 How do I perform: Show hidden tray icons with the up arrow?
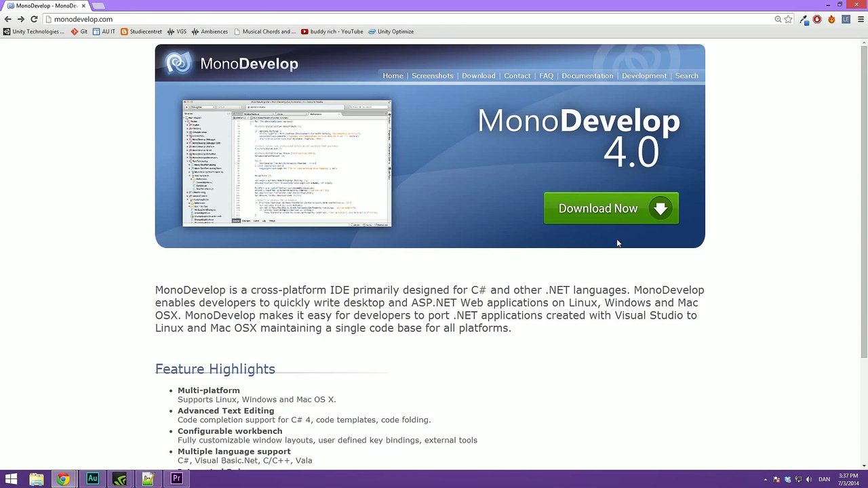pos(766,480)
